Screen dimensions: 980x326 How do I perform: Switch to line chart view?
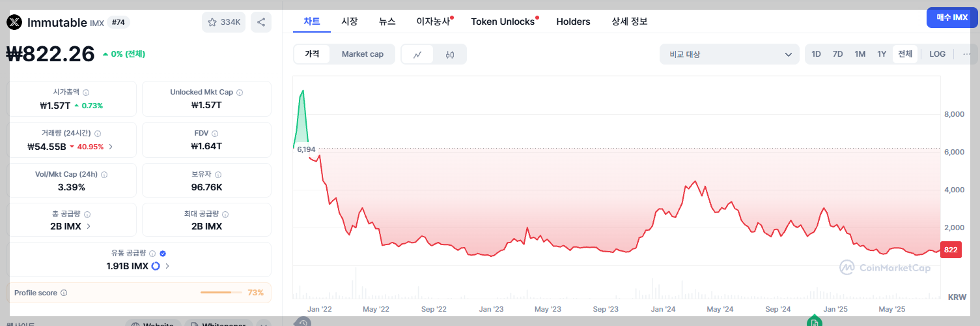tap(418, 55)
